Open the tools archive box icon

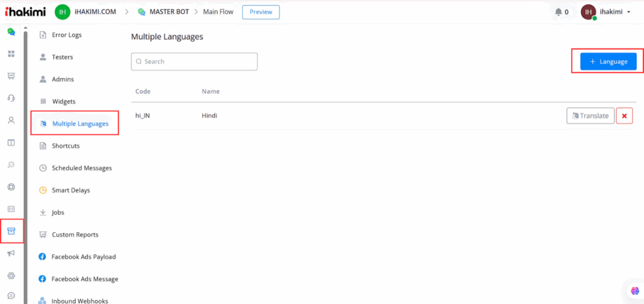coord(11,231)
